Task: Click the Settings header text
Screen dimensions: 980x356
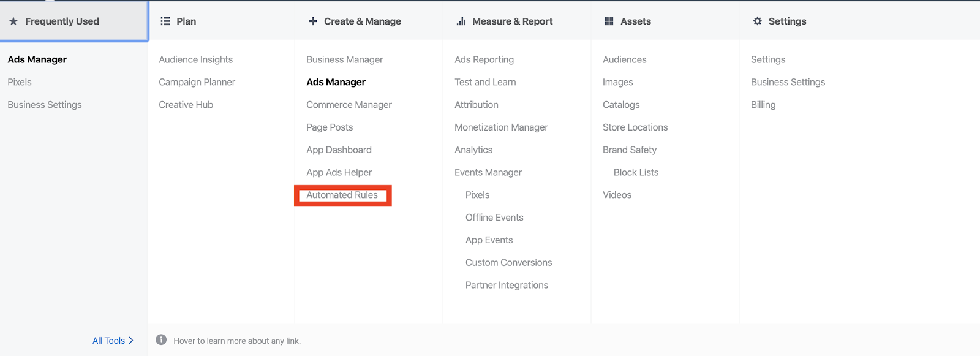Action: [x=788, y=21]
